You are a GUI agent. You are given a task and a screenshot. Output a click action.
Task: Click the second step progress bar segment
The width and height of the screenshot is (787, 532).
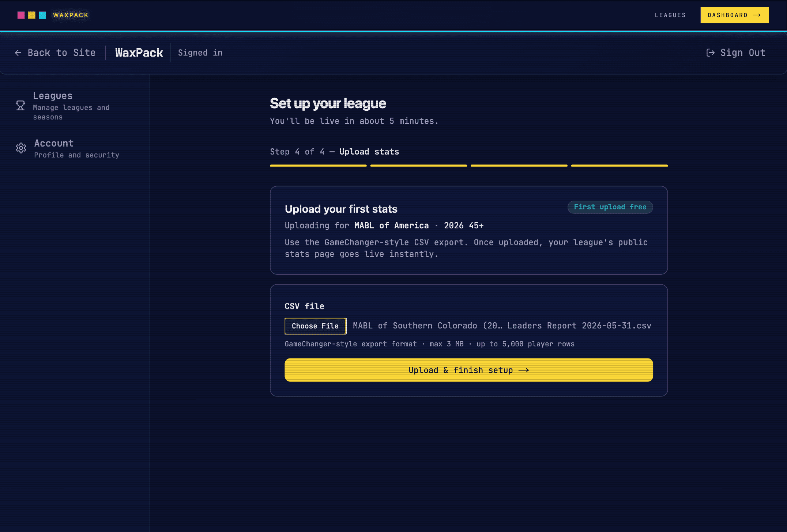click(x=419, y=166)
